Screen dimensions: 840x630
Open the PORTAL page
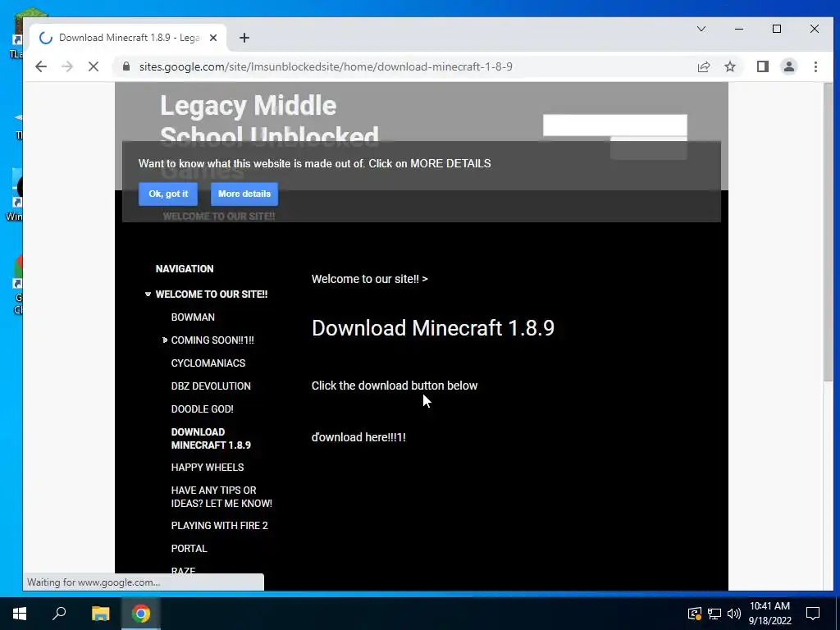point(189,549)
